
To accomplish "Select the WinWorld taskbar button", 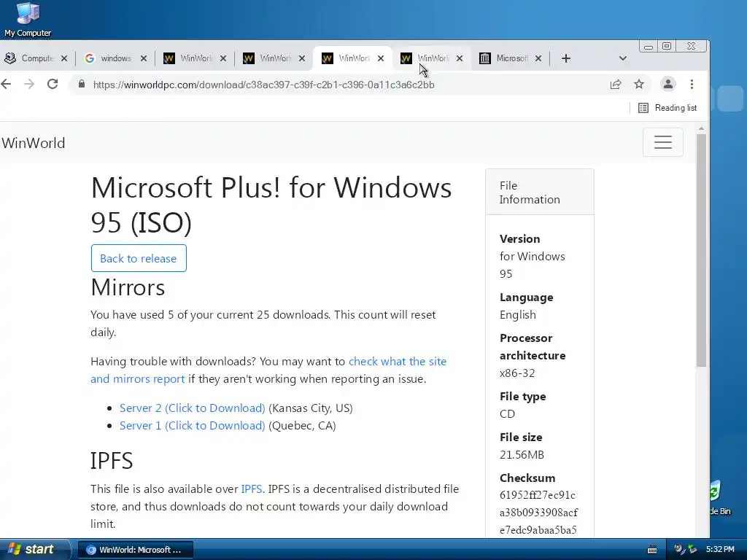I will point(135,550).
